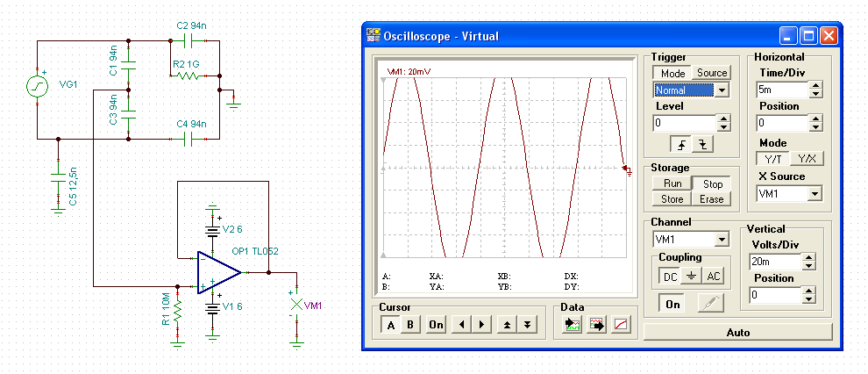The height and width of the screenshot is (374, 868).
Task: Click the Auto button
Action: click(738, 333)
